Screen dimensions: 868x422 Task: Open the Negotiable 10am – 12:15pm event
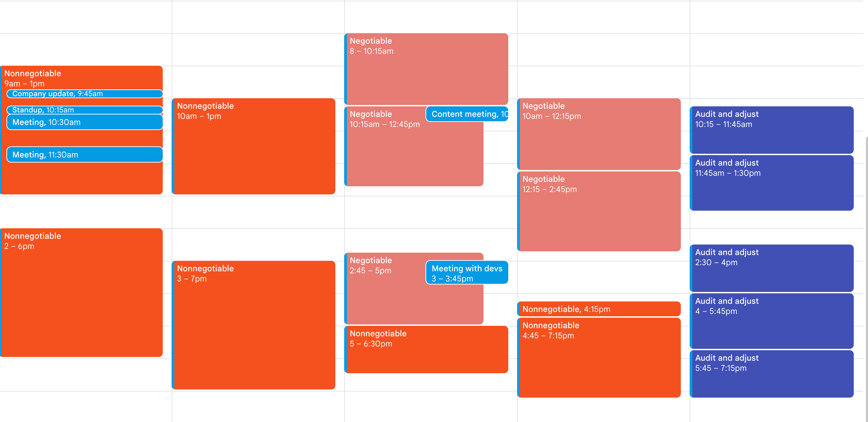[x=599, y=134]
